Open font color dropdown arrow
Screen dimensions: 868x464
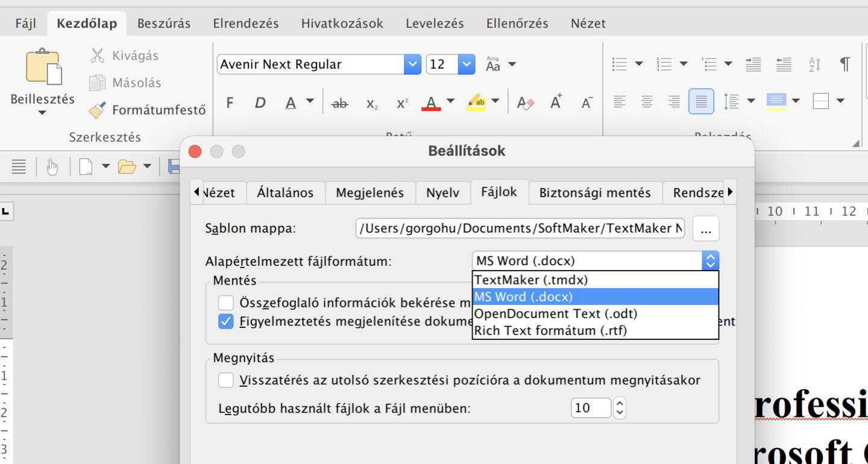point(450,101)
